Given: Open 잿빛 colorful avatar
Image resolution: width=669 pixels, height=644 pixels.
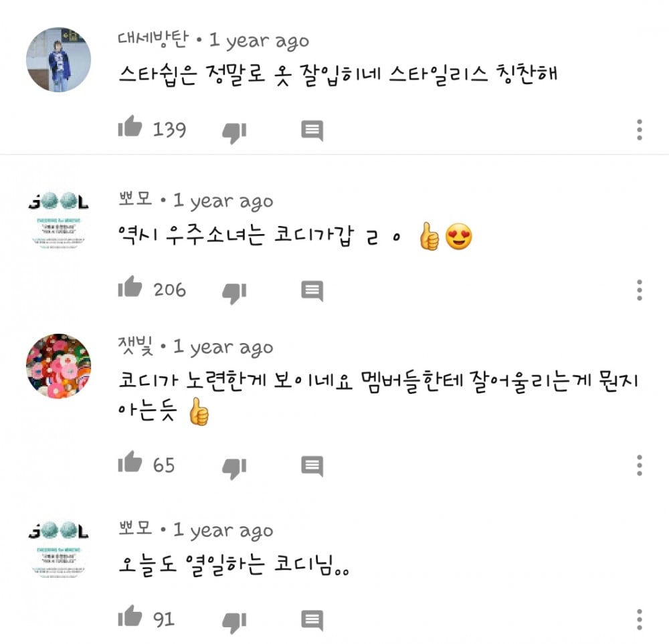Looking at the screenshot, I should [58, 366].
